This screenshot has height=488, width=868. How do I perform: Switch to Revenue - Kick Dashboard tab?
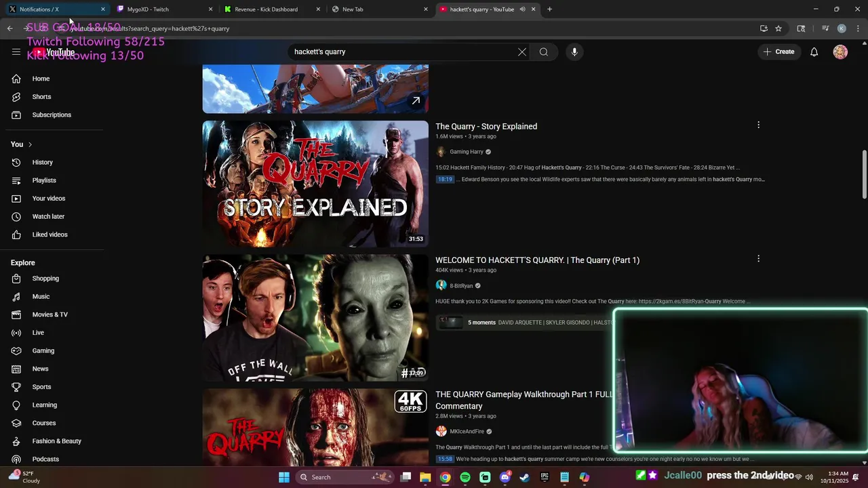pos(272,9)
